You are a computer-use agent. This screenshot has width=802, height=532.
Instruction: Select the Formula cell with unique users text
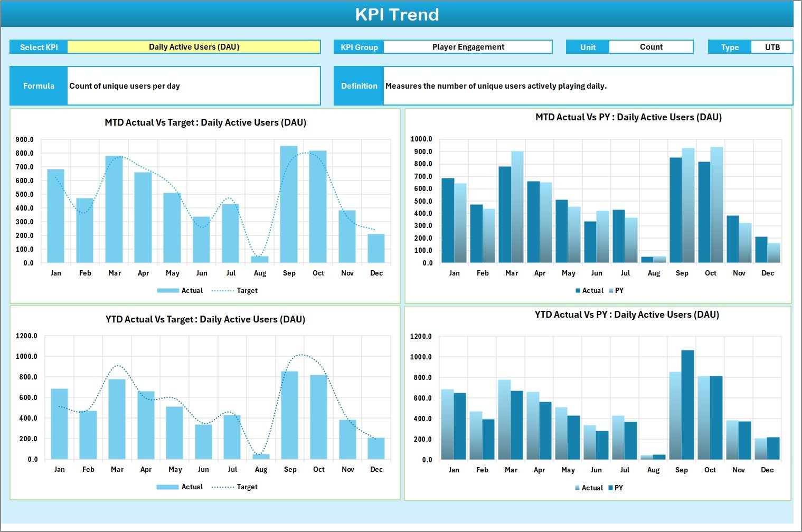point(193,86)
